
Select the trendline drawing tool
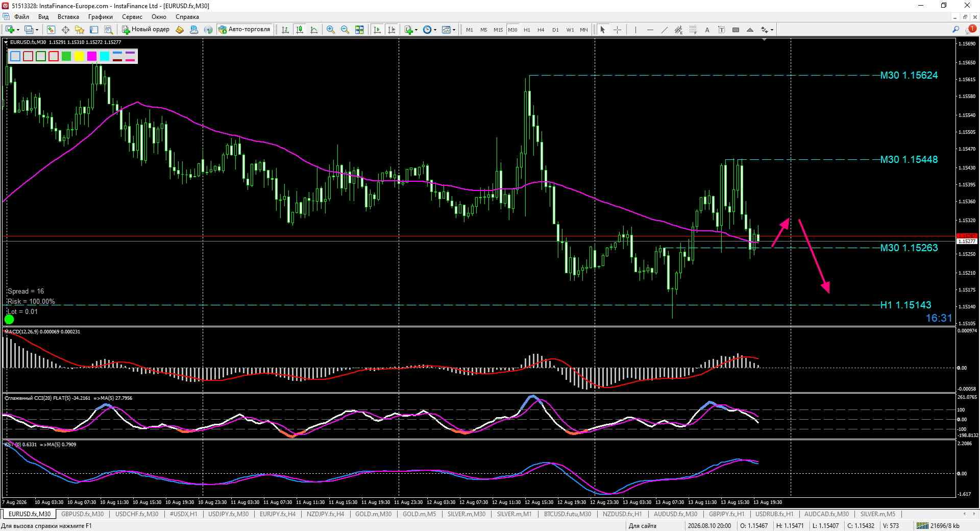pos(664,30)
